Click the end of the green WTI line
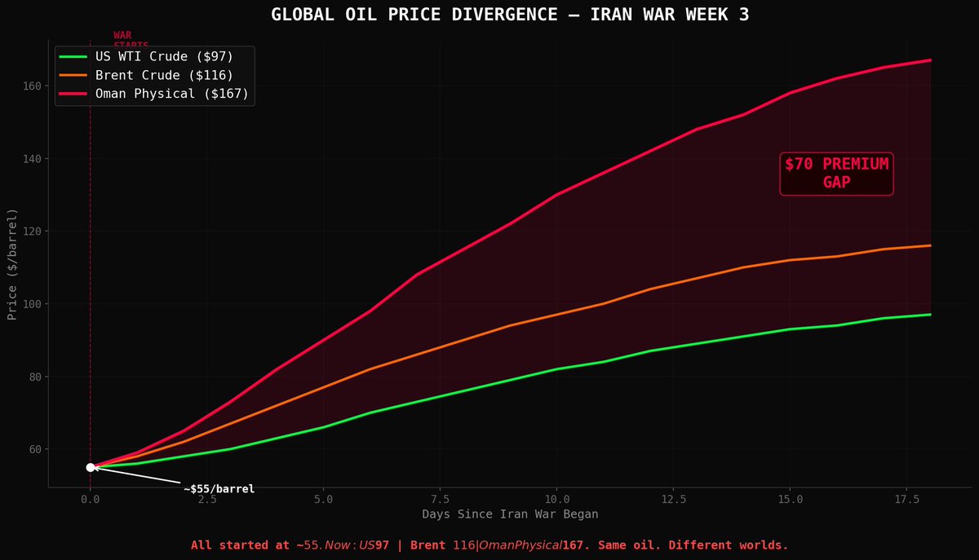 click(x=930, y=315)
